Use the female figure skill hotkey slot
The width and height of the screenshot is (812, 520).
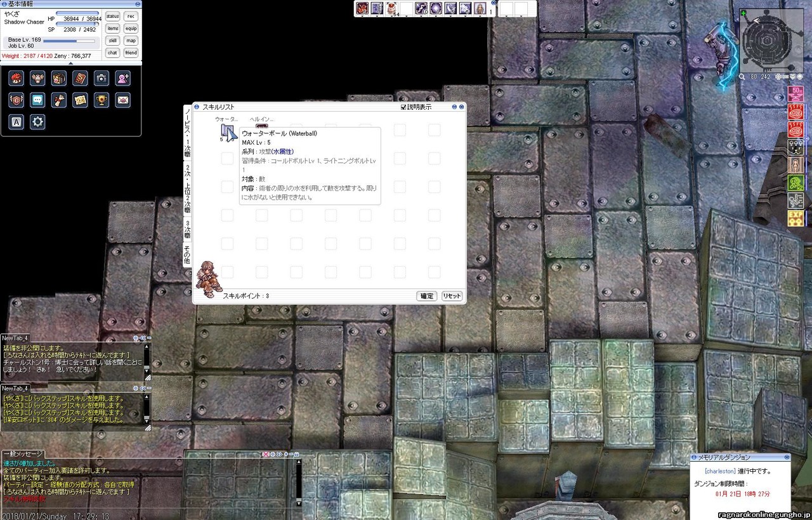tap(480, 8)
